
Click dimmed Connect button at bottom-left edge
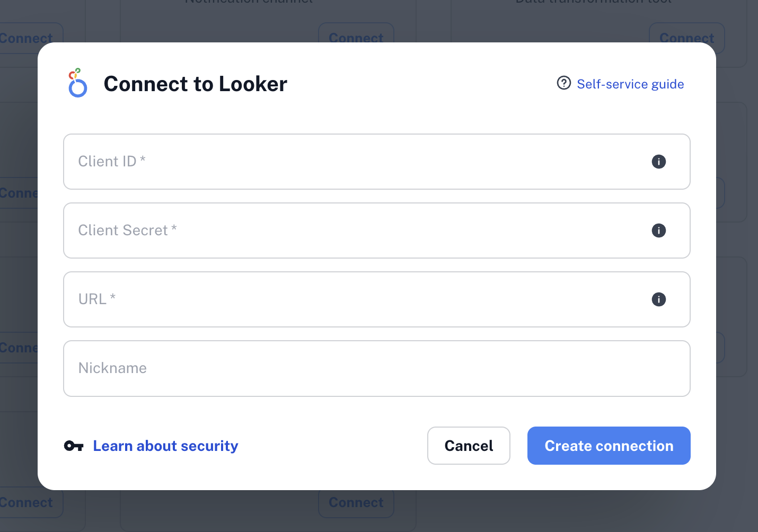tap(27, 502)
